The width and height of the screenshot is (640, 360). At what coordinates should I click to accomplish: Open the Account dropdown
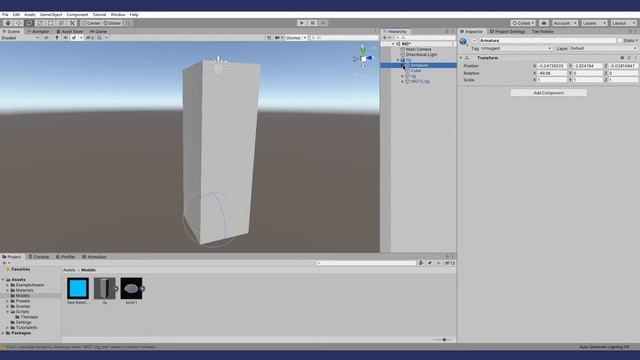tap(565, 23)
